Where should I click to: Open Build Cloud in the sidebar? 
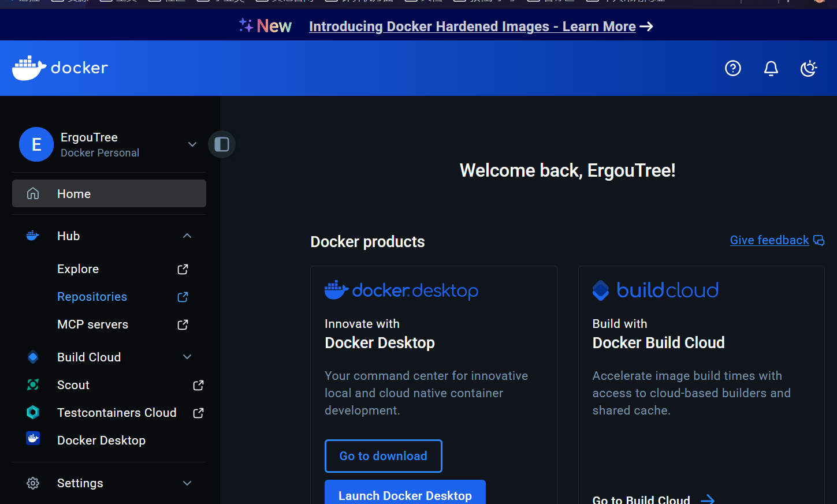click(x=89, y=357)
